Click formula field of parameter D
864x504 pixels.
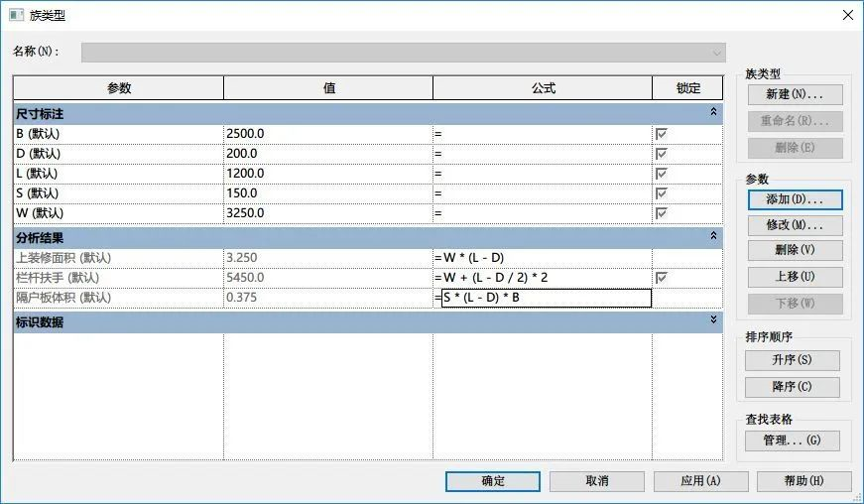[x=543, y=154]
